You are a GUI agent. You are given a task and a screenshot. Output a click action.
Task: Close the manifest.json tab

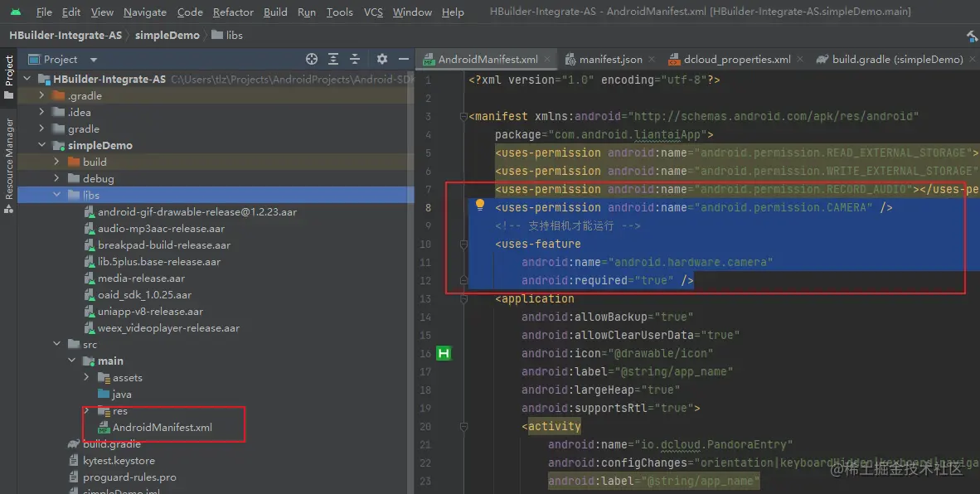click(x=651, y=60)
